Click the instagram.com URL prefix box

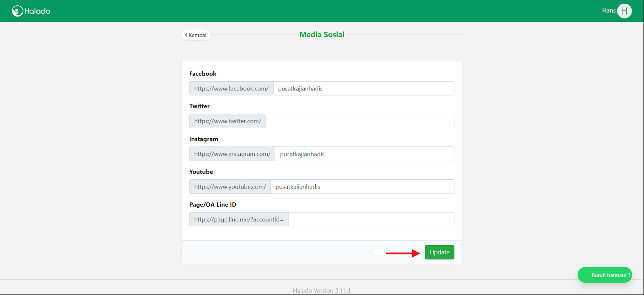click(x=232, y=154)
